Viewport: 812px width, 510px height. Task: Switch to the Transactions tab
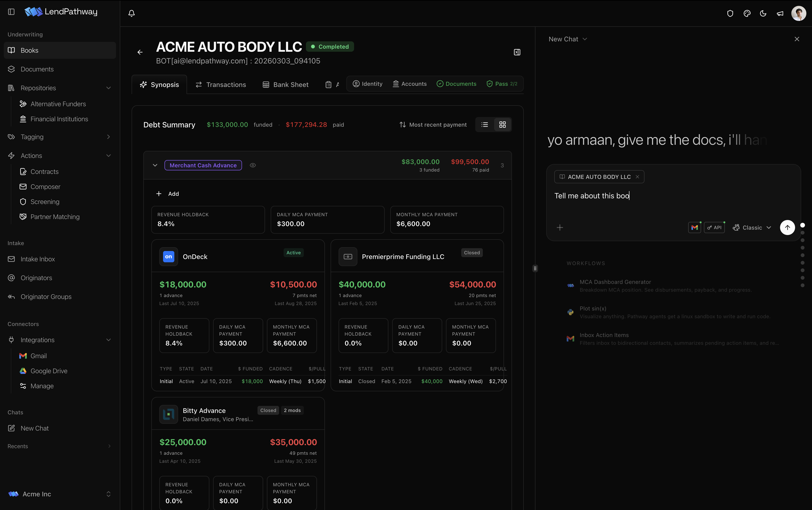221,85
